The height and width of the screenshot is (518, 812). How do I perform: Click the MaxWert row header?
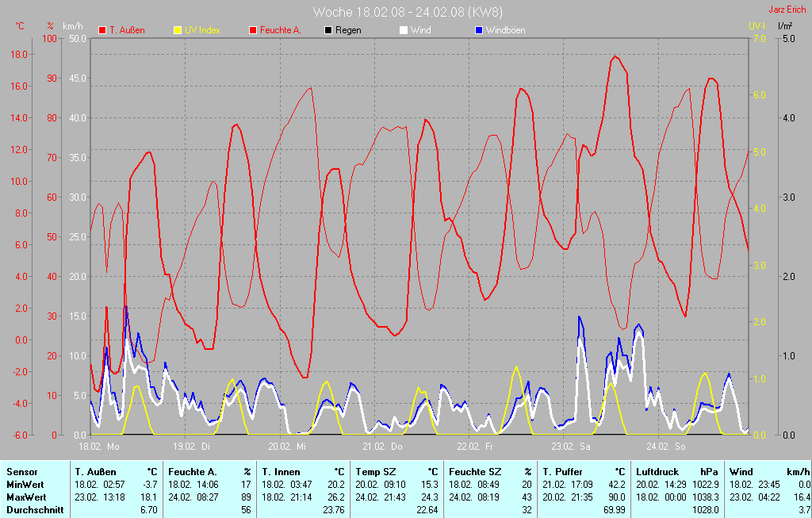(26, 497)
